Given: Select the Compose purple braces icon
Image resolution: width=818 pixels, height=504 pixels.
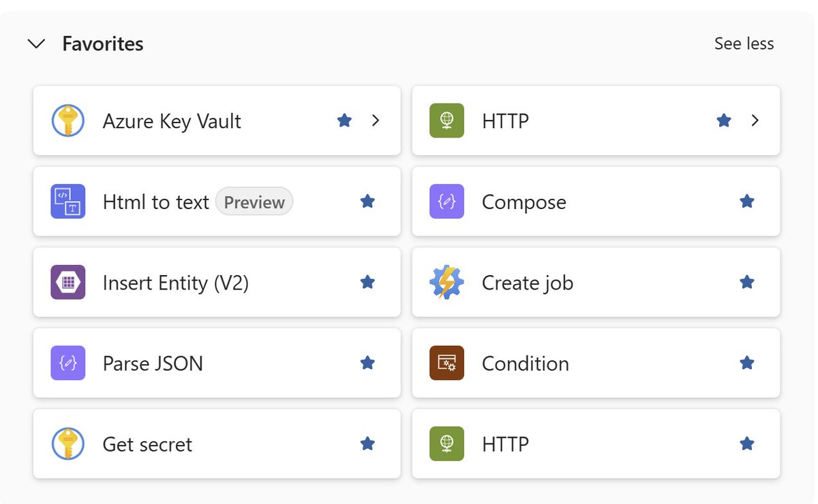Looking at the screenshot, I should pyautogui.click(x=447, y=202).
